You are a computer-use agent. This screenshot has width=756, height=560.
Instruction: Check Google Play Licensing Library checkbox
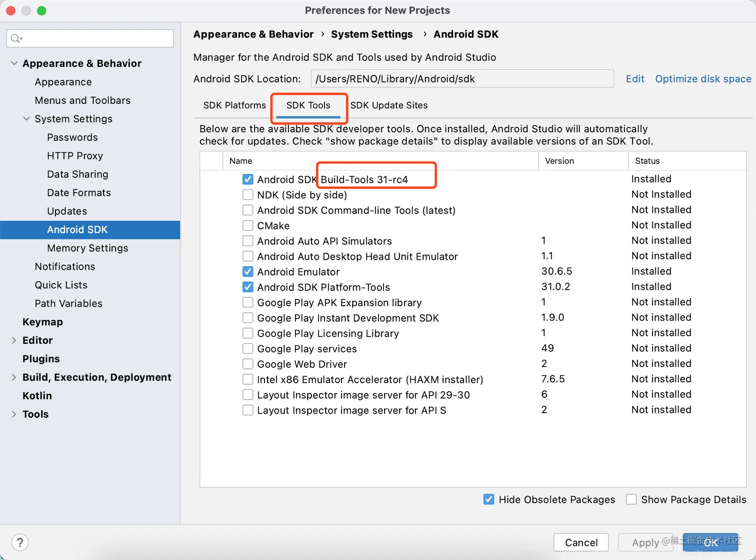(x=247, y=333)
